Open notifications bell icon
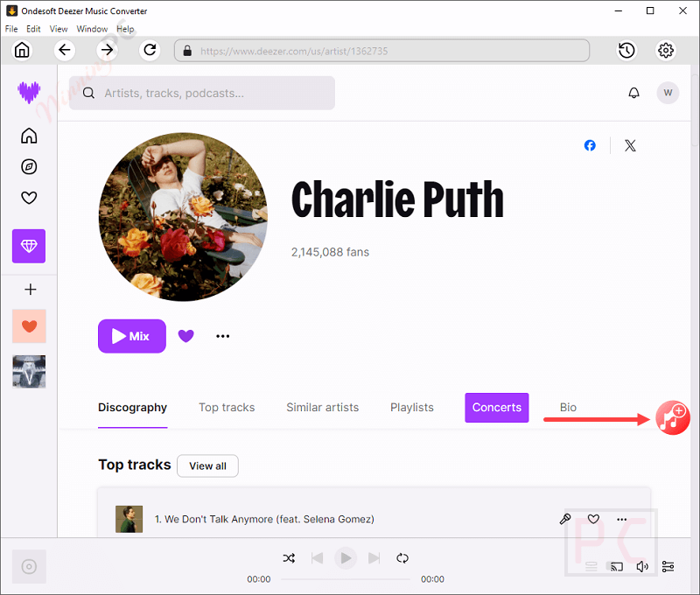This screenshot has width=700, height=595. tap(633, 93)
